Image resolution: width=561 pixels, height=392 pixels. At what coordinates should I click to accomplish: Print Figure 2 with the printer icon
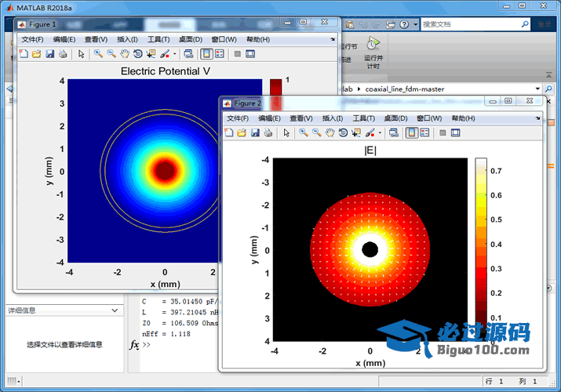pyautogui.click(x=268, y=133)
